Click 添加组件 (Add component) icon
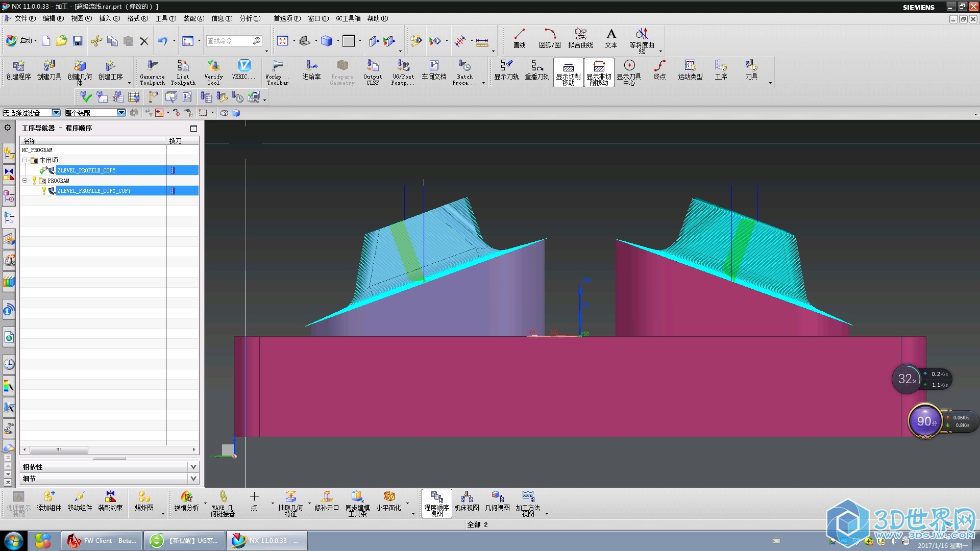The height and width of the screenshot is (551, 980). (x=49, y=502)
